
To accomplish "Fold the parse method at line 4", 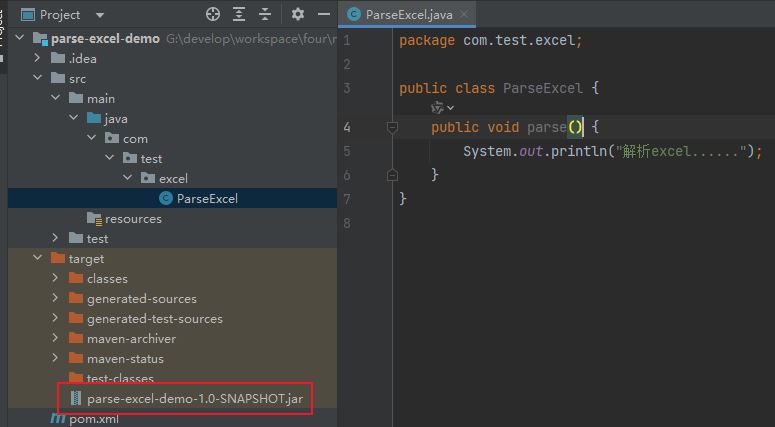I will pos(392,128).
